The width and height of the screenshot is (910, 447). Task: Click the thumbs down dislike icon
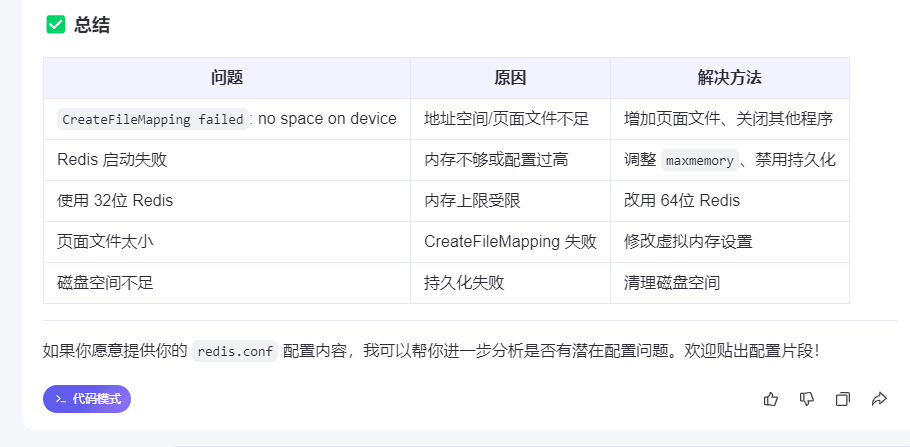[807, 399]
